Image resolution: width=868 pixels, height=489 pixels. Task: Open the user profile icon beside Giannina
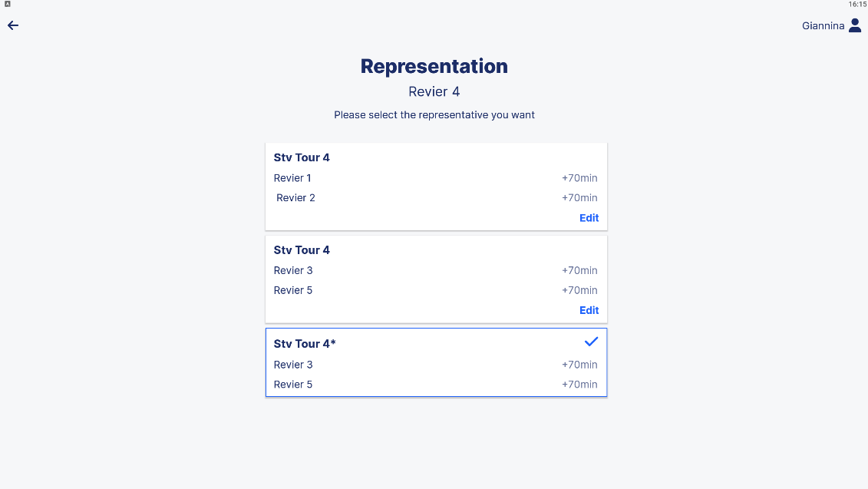point(855,25)
